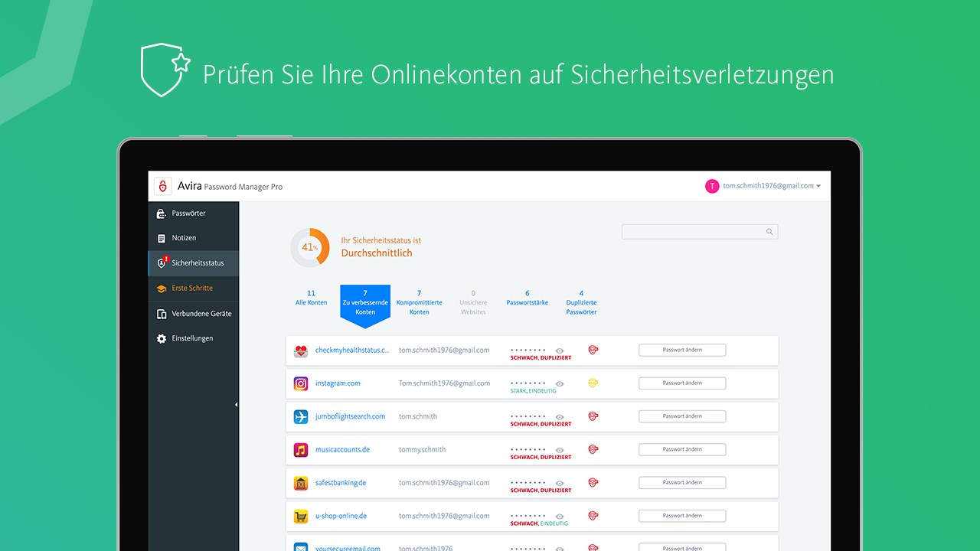Click the pink T user avatar
The image size is (980, 551).
click(x=712, y=186)
